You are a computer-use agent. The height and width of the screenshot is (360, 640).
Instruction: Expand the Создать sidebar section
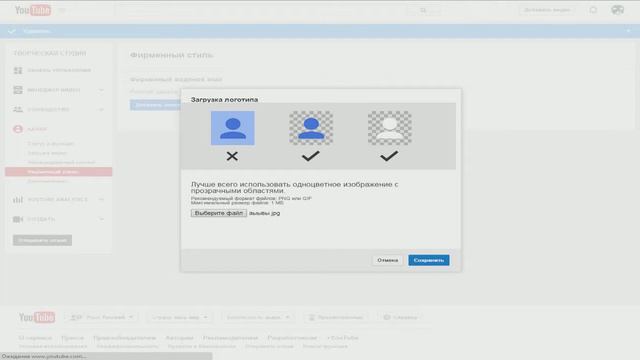pos(101,219)
